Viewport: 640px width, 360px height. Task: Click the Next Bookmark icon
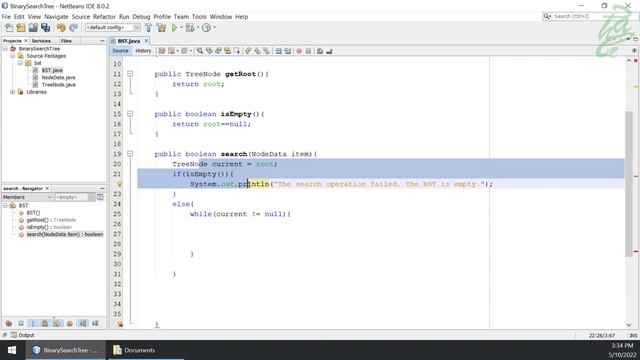click(257, 51)
